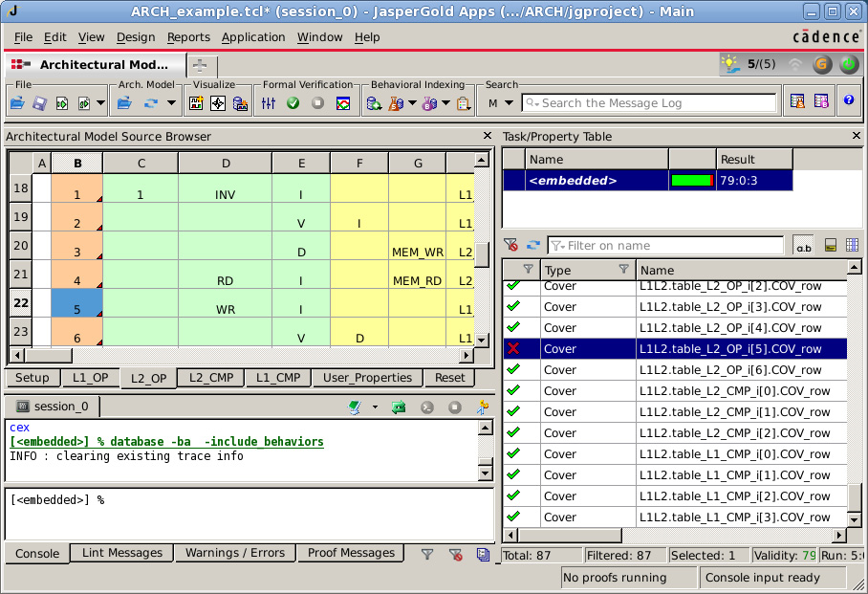Click the orange S flask database icon

[x=396, y=103]
